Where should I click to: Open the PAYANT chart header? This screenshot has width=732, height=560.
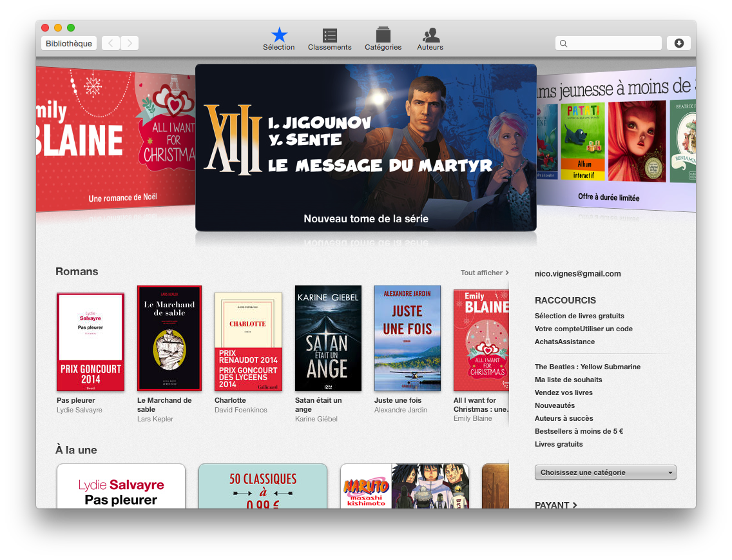pos(555,505)
